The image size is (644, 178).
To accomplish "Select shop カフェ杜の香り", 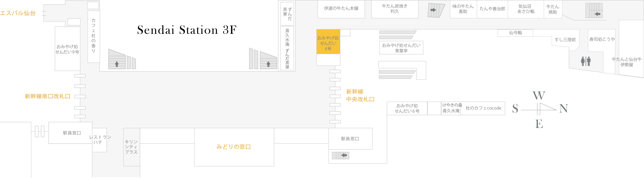I will 94,36.
